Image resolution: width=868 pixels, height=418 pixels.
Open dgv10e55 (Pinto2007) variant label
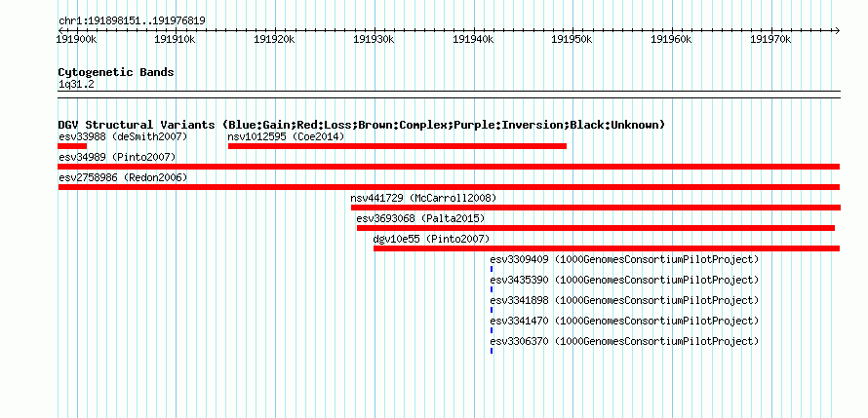click(x=431, y=239)
